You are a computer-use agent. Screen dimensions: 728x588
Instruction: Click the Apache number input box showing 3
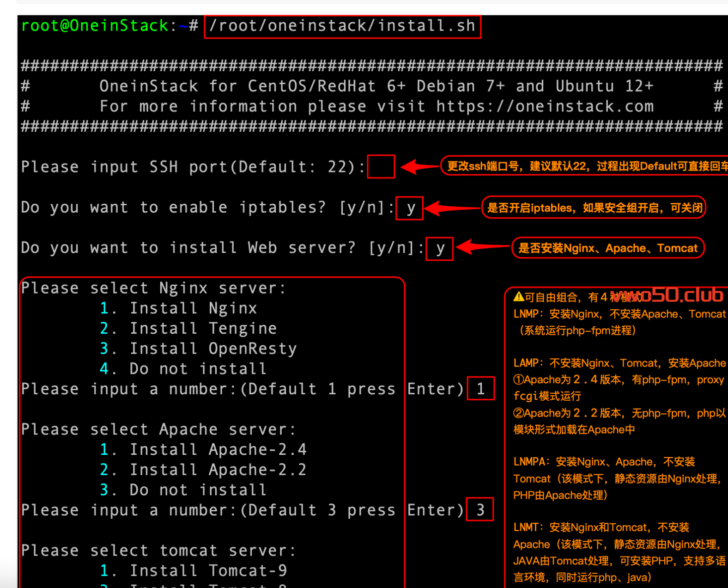coord(480,509)
